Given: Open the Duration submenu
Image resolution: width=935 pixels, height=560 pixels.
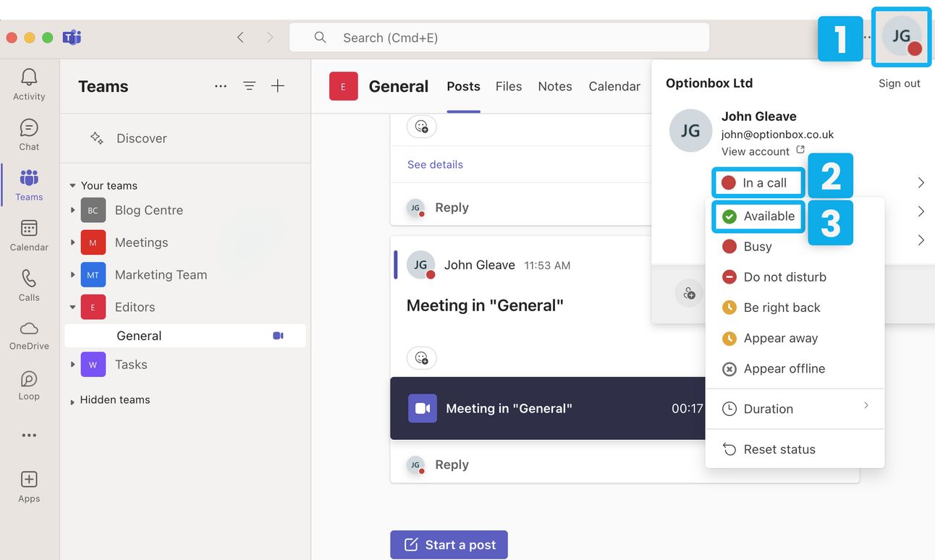Looking at the screenshot, I should tap(795, 409).
